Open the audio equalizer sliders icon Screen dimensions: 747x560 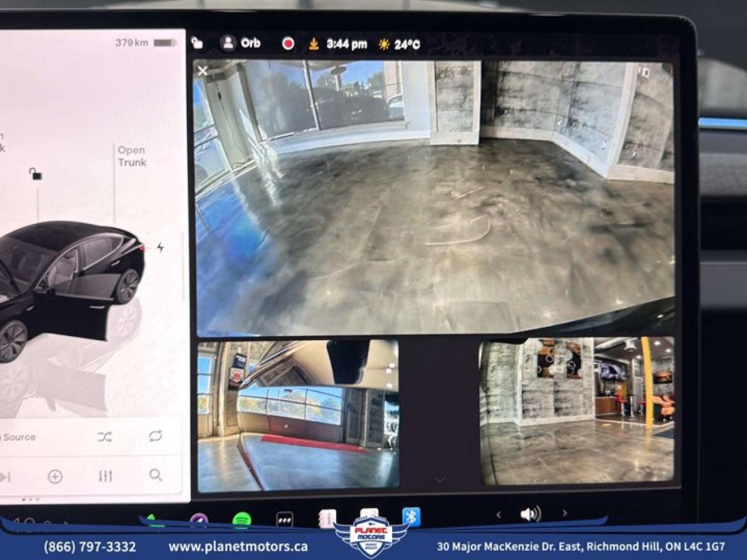(105, 476)
